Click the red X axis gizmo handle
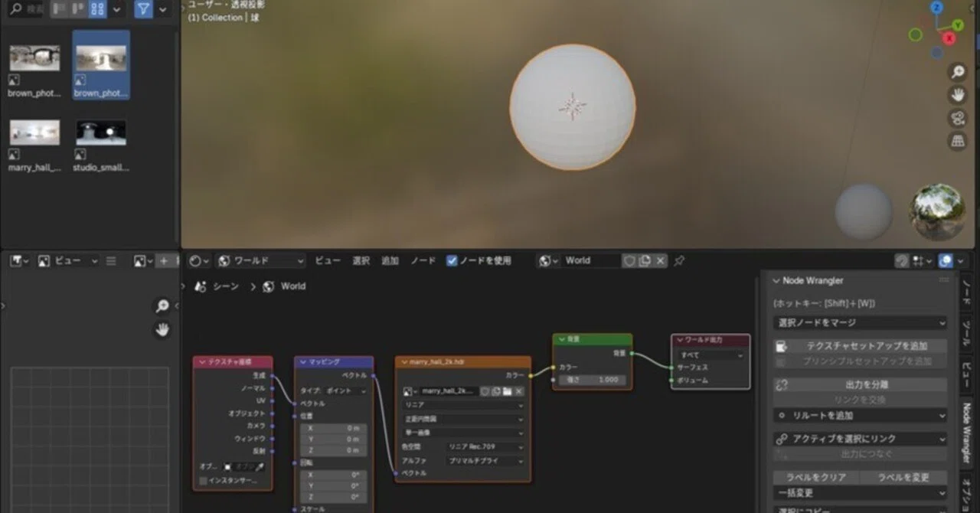Image resolution: width=980 pixels, height=513 pixels. [x=950, y=38]
